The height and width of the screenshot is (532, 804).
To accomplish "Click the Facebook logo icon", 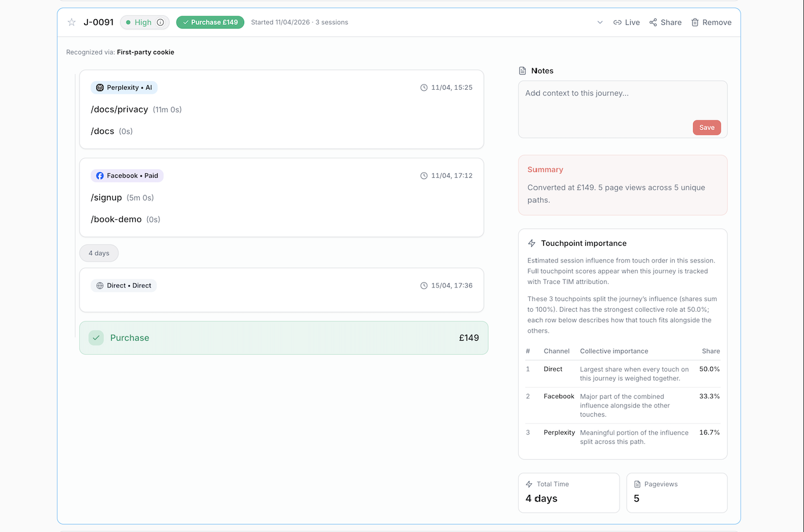I will click(x=100, y=176).
